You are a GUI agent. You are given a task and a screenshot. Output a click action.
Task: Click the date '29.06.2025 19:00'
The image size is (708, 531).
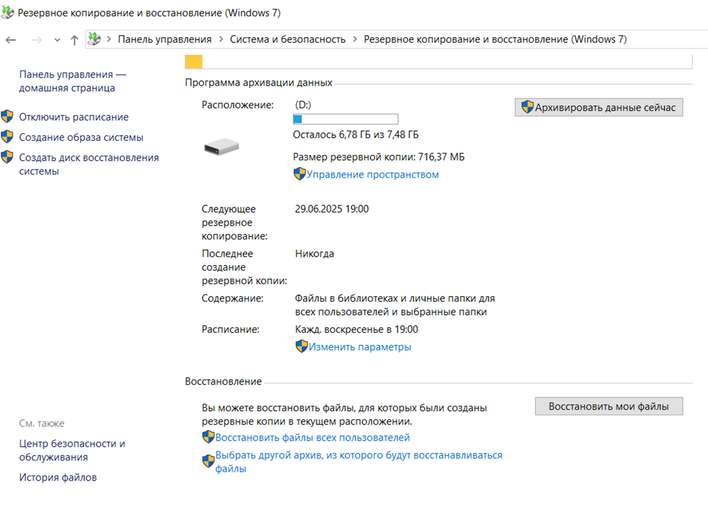click(332, 209)
